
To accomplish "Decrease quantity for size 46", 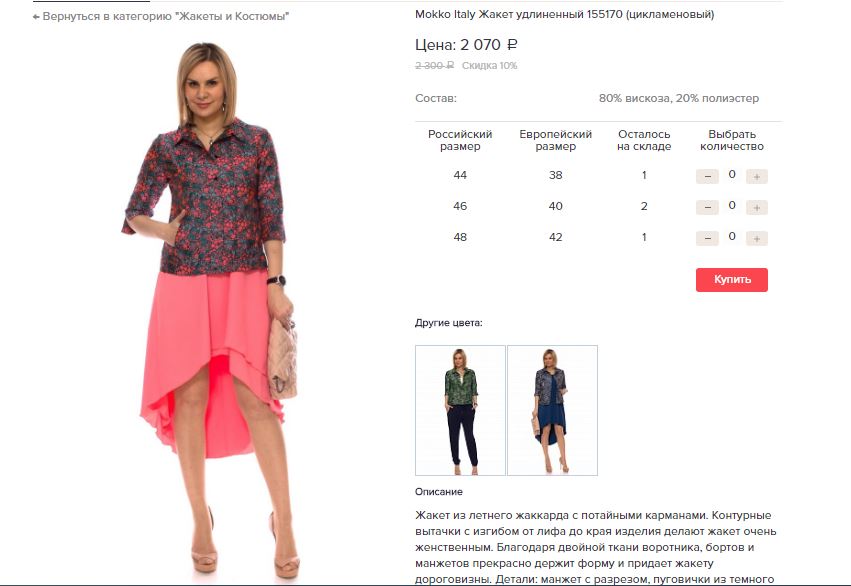I will (707, 207).
